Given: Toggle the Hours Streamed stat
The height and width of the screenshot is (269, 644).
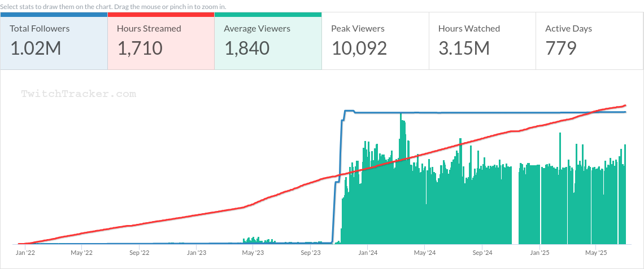Looking at the screenshot, I should click(161, 41).
